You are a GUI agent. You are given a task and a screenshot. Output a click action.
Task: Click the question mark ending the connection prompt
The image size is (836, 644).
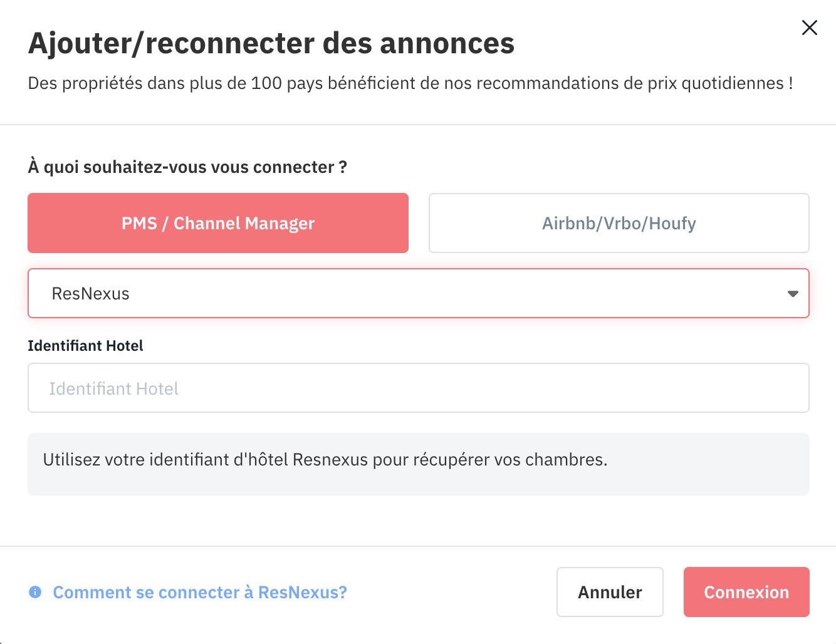343,167
